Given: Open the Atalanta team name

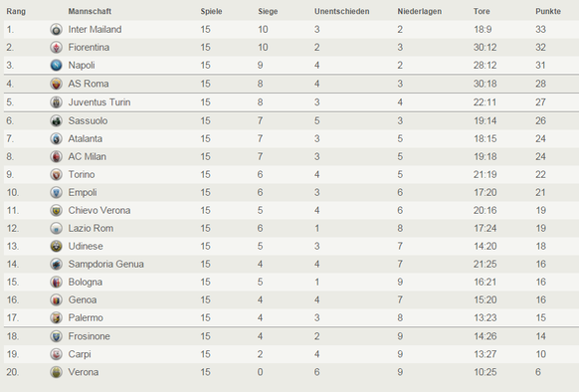Looking at the screenshot, I should 86,138.
